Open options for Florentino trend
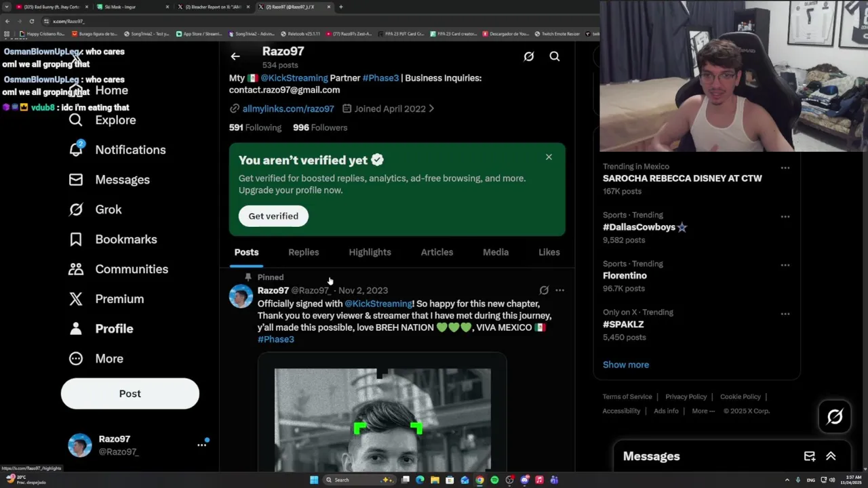Image resolution: width=868 pixels, height=488 pixels. (x=785, y=265)
